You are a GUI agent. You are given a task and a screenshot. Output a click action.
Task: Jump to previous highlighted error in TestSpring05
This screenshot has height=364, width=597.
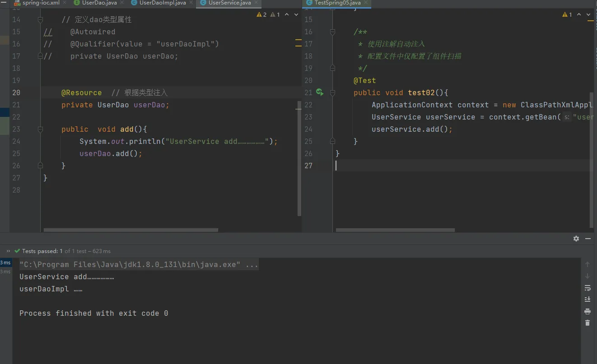[x=579, y=15]
